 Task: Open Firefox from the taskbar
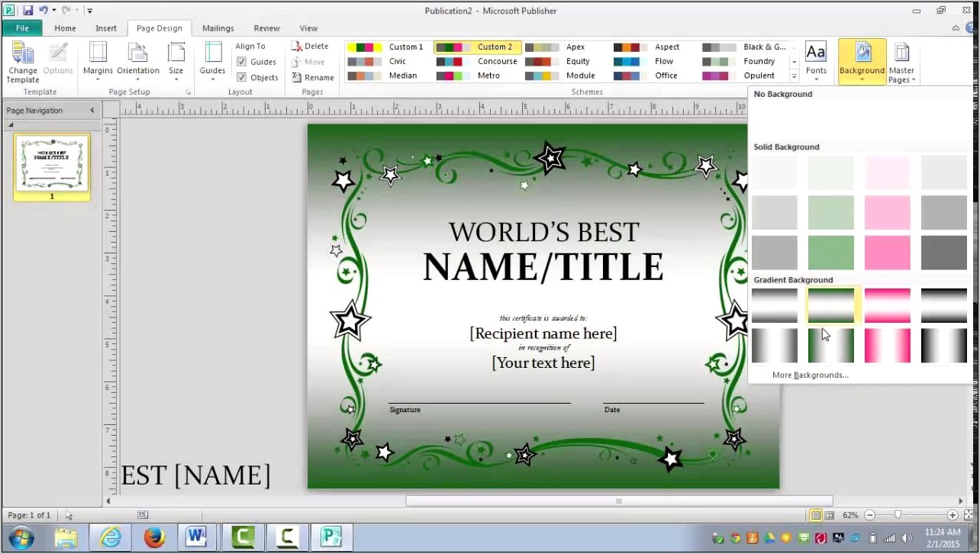coord(154,538)
